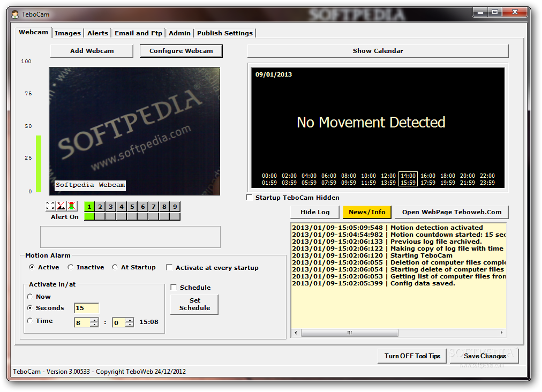Image resolution: width=542 pixels, height=392 pixels.
Task: Select webcam slot 8 button
Action: (164, 207)
